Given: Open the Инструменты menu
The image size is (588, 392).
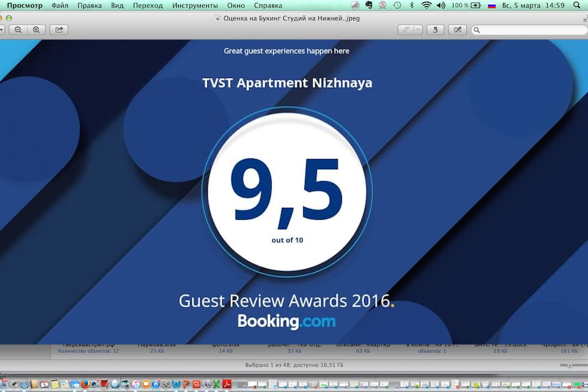Looking at the screenshot, I should pos(195,6).
